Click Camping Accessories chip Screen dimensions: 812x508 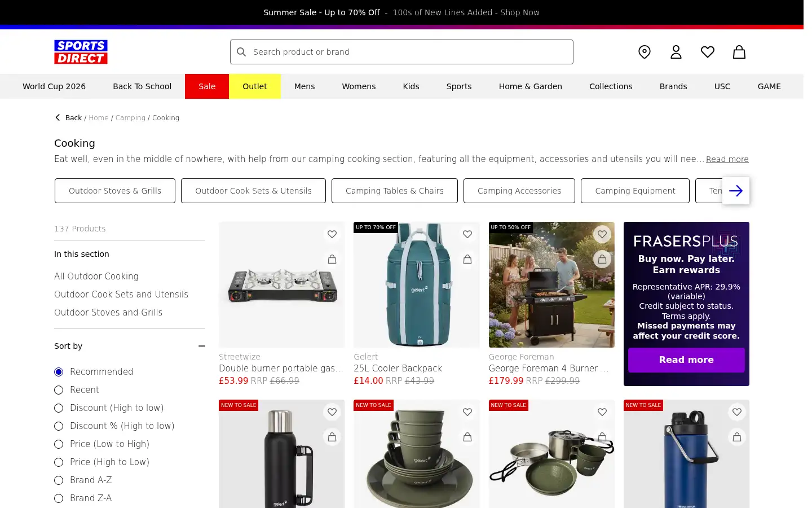519,191
